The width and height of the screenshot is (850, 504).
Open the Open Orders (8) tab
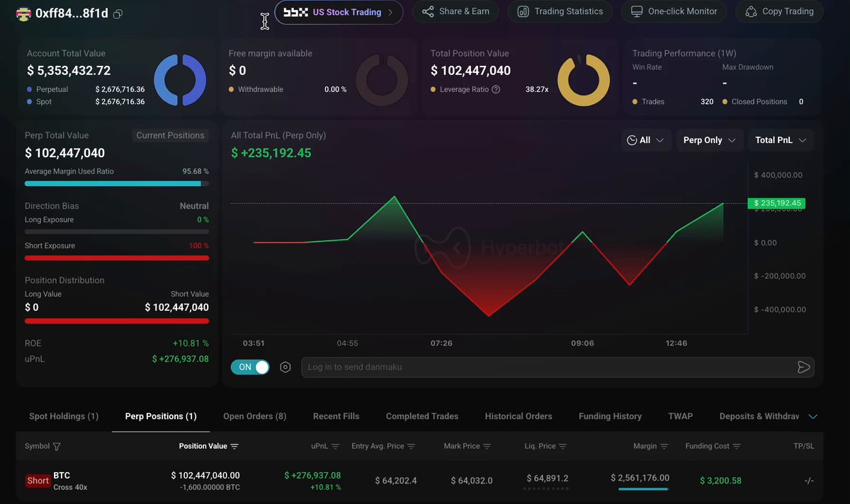coord(255,416)
